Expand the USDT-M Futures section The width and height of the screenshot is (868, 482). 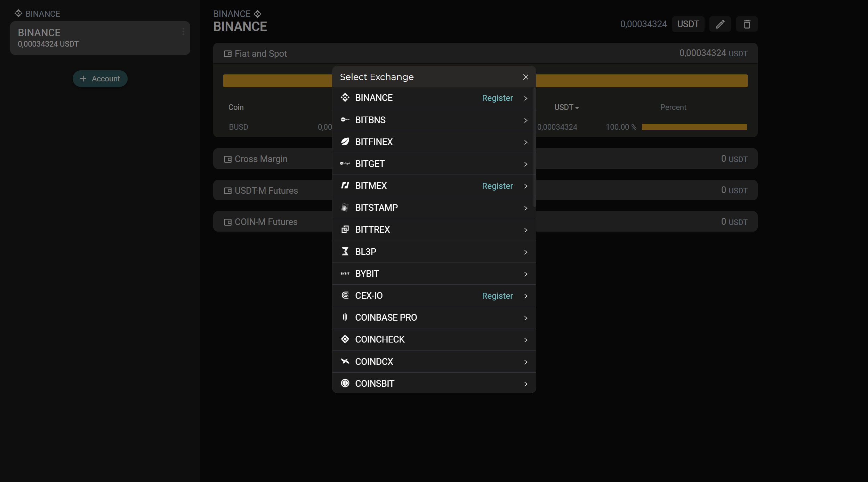[485, 190]
